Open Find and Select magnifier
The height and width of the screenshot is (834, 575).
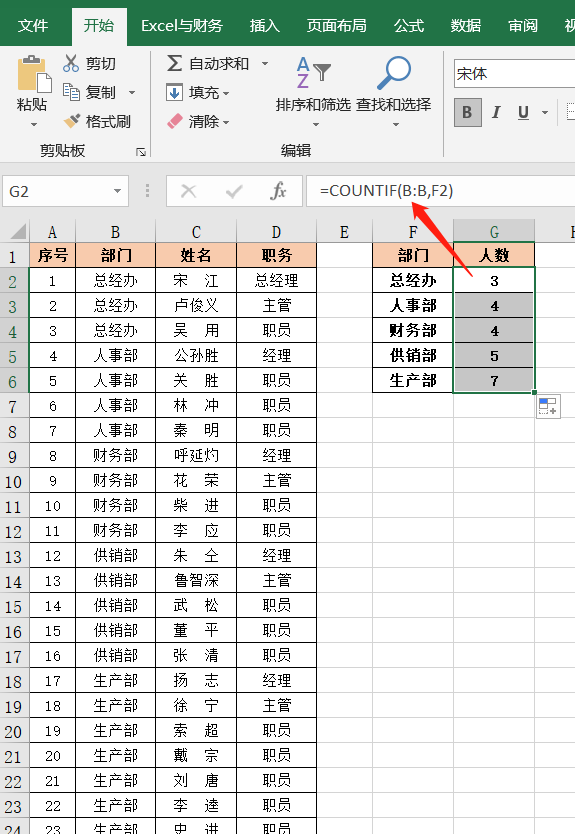pyautogui.click(x=394, y=73)
